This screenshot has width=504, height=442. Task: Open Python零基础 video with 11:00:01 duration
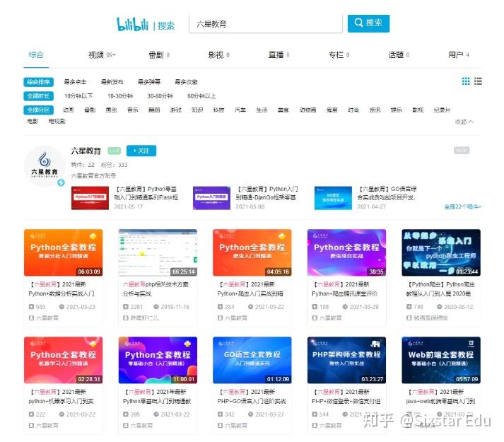158,360
